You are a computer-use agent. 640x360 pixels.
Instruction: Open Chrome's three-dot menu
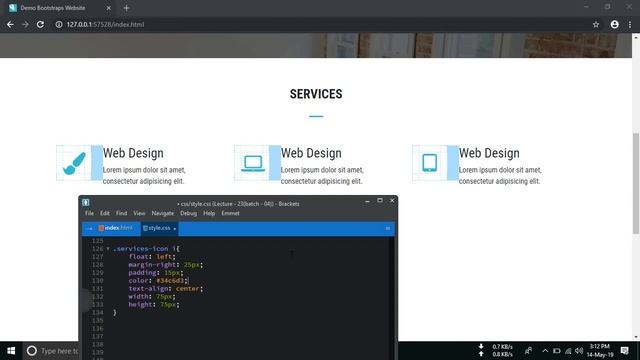[x=630, y=24]
